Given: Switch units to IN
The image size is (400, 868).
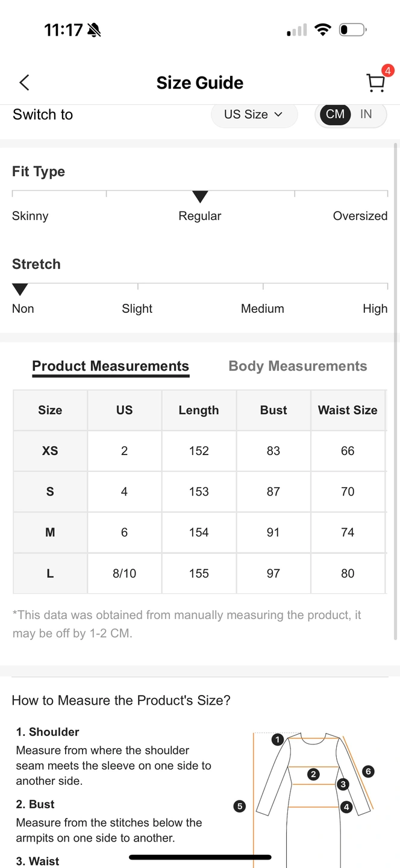Looking at the screenshot, I should pos(366,115).
